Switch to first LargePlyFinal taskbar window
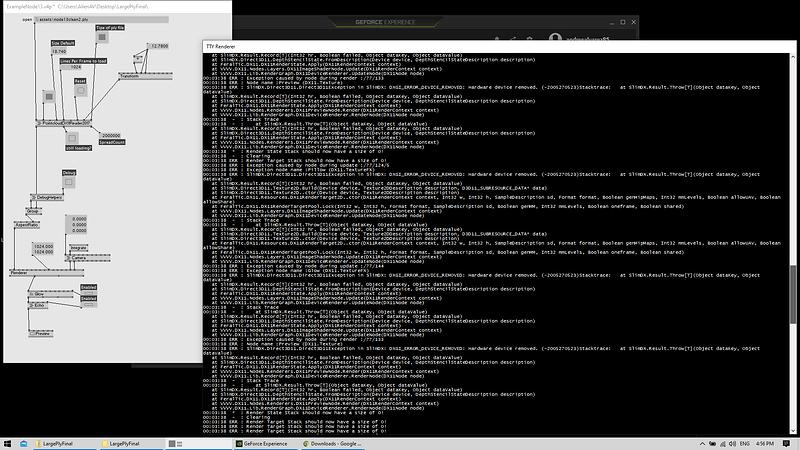 66,444
